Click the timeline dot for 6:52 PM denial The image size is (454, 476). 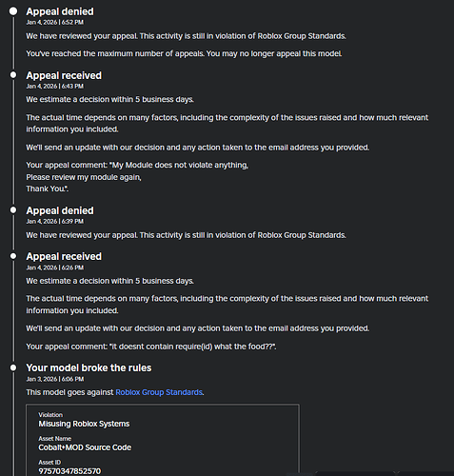[13, 11]
